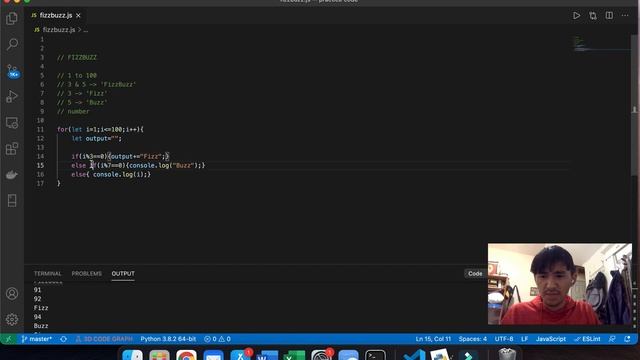Viewport: 640px width, 360px height.
Task: Open the Search view in activity bar
Action: [x=12, y=44]
